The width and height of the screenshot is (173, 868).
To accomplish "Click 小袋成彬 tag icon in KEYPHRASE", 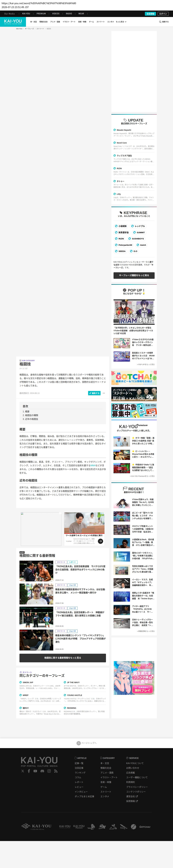I will 116,226.
